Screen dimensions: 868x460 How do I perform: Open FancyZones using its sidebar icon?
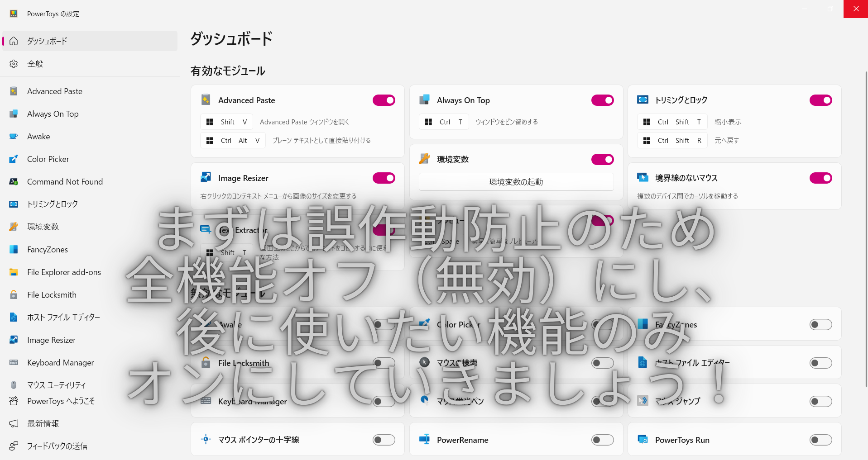click(x=14, y=250)
